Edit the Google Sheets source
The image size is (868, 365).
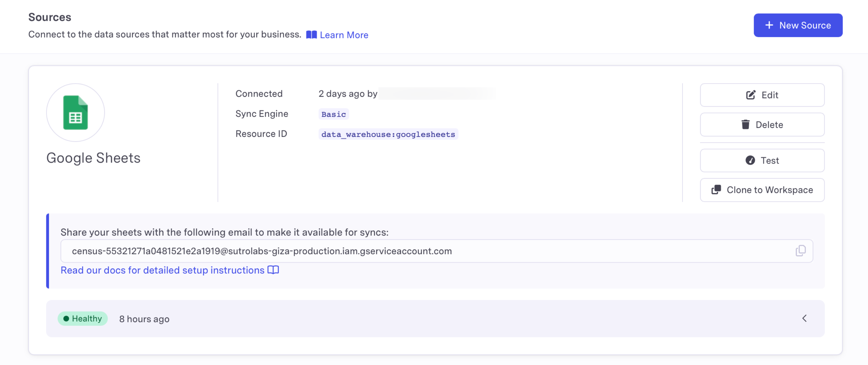tap(762, 95)
